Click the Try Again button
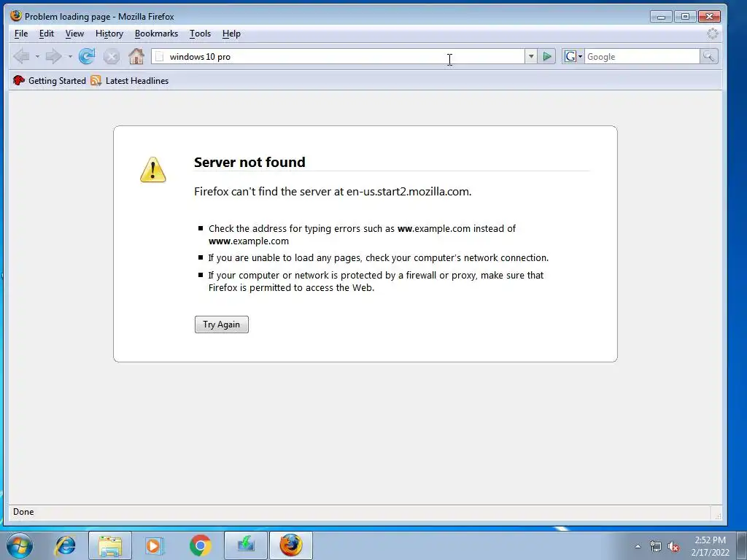Viewport: 747px width, 560px height. point(222,324)
